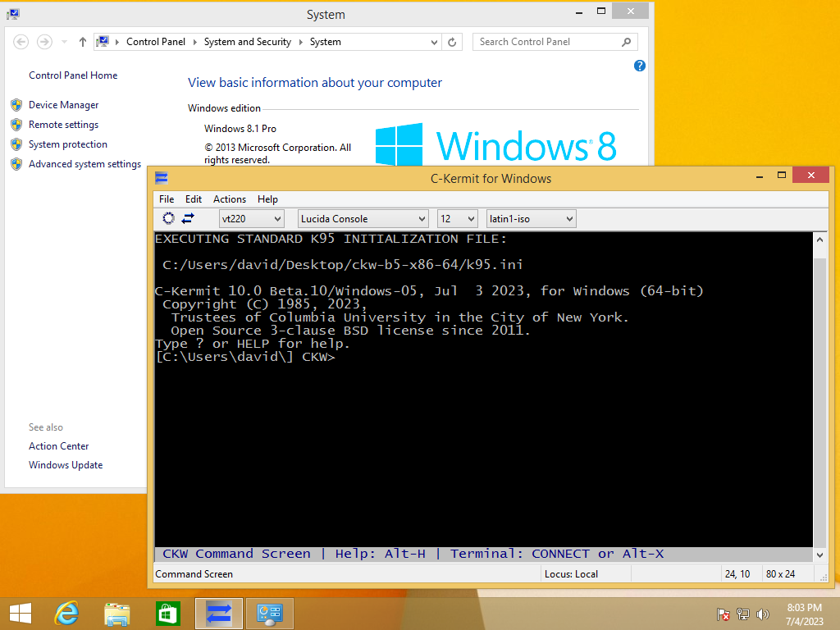This screenshot has width=840, height=630.
Task: Click the network tray icon
Action: click(743, 614)
